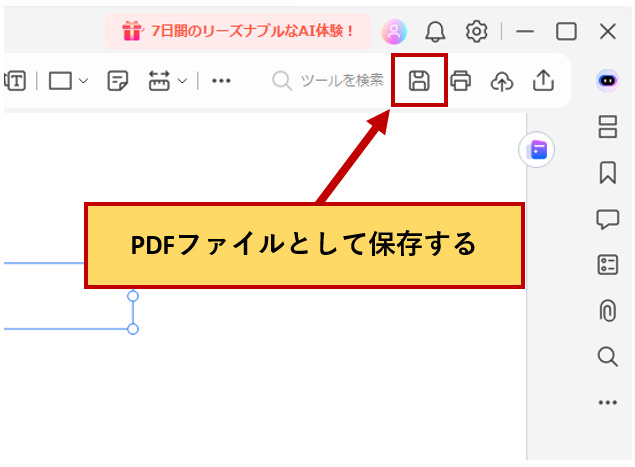Click the floating AI notes icon
635x467 pixels.
(537, 150)
